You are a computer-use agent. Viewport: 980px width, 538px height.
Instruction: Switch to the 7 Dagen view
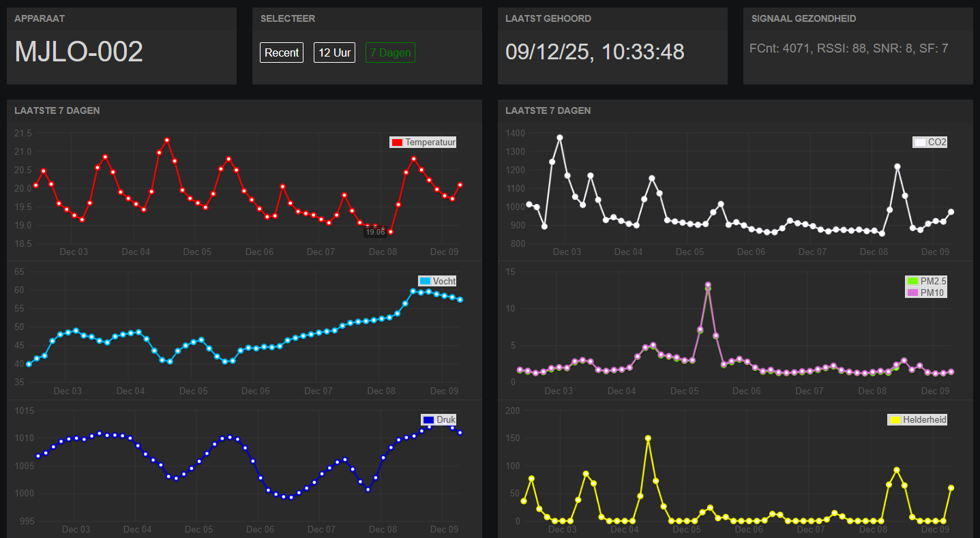(x=390, y=53)
